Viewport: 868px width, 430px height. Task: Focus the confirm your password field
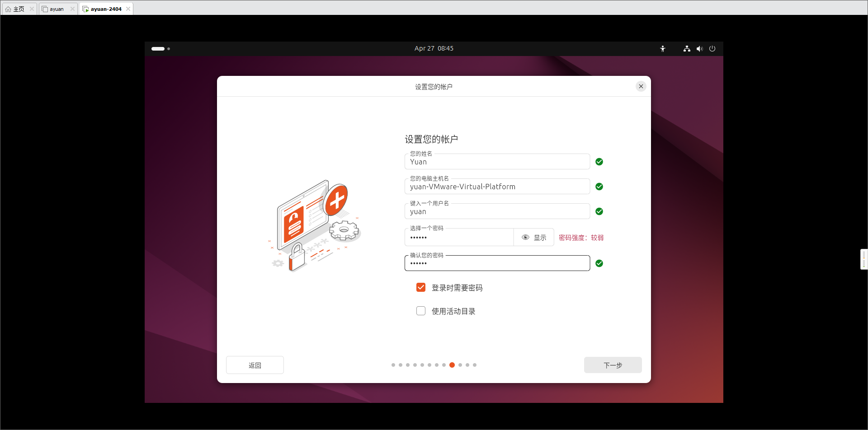497,263
